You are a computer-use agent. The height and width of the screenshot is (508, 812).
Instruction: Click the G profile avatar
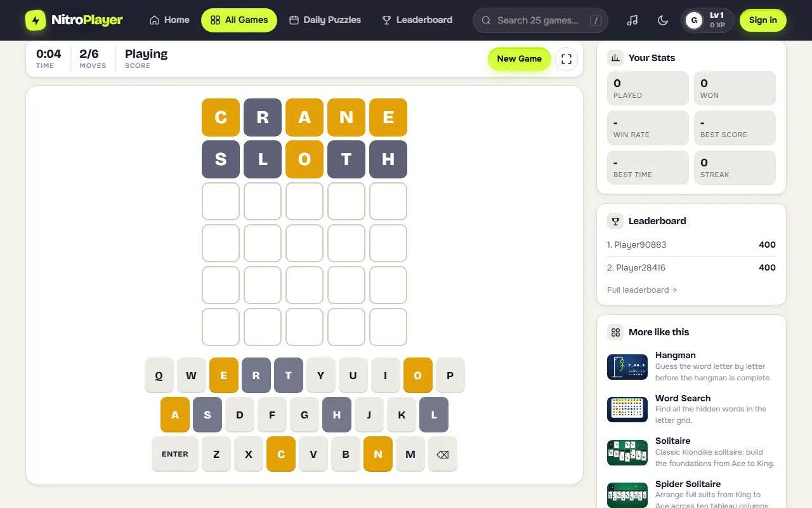click(693, 20)
